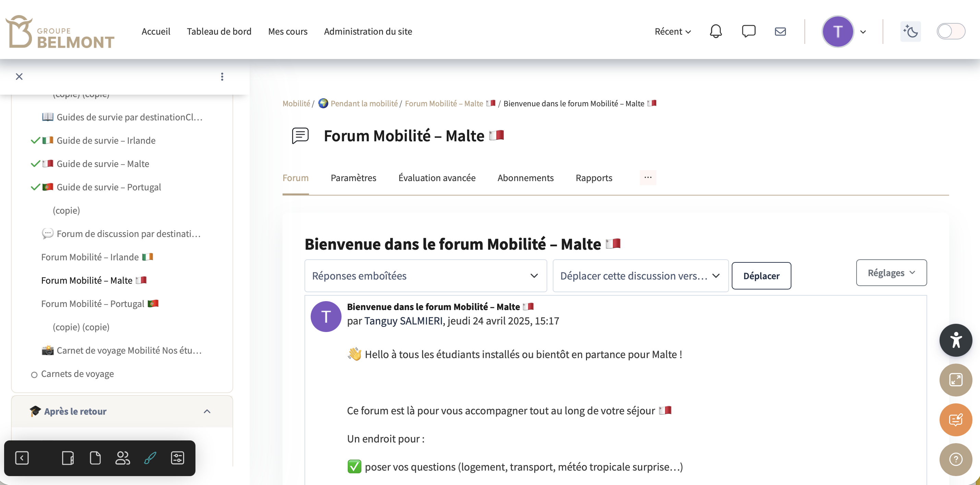The width and height of the screenshot is (980, 485).
Task: Open the chat messages bubble icon
Action: pos(748,31)
